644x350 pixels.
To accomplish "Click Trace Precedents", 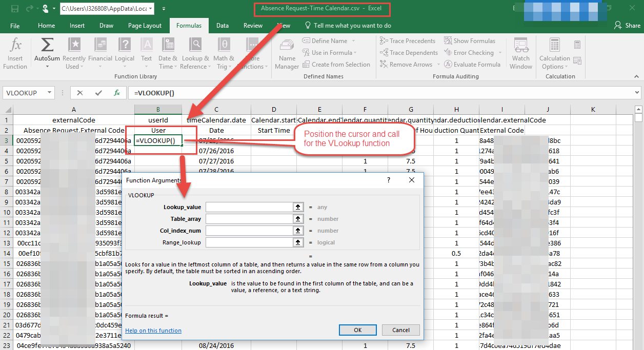I will click(408, 41).
